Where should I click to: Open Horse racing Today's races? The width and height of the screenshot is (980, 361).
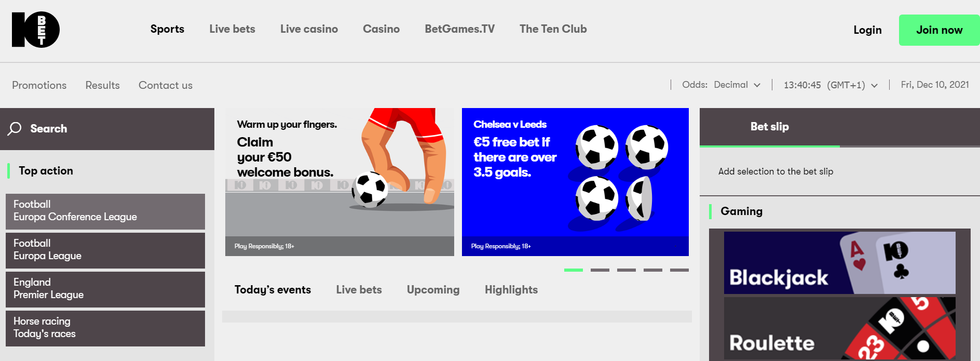(105, 328)
